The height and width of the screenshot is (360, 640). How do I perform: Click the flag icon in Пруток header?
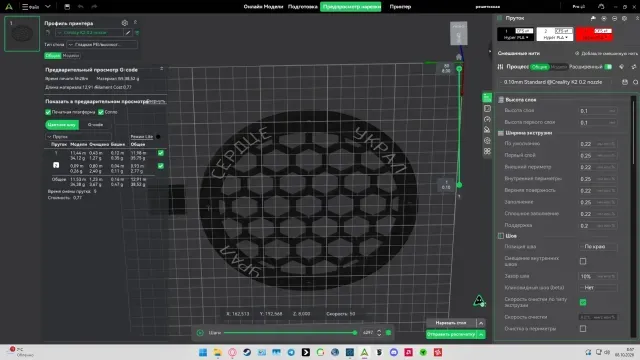click(593, 18)
